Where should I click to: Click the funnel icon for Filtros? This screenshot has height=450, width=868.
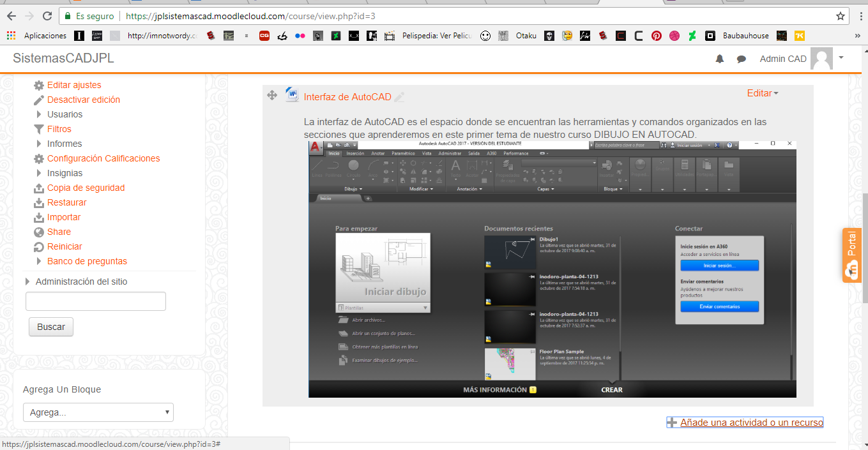click(x=39, y=129)
